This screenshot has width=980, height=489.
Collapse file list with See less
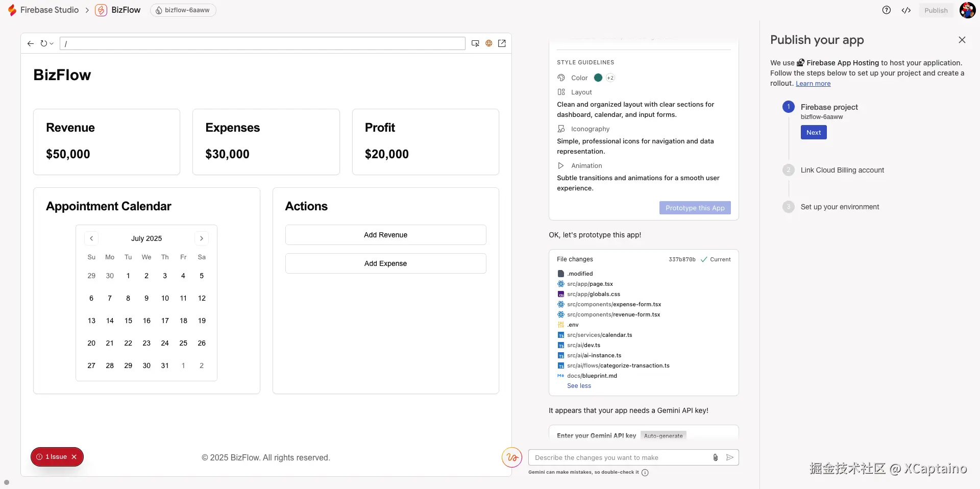coord(579,386)
